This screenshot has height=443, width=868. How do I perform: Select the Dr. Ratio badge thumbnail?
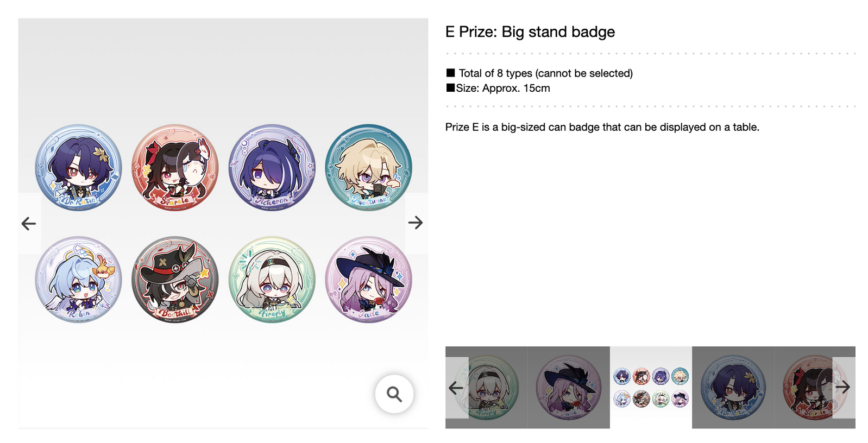[733, 387]
